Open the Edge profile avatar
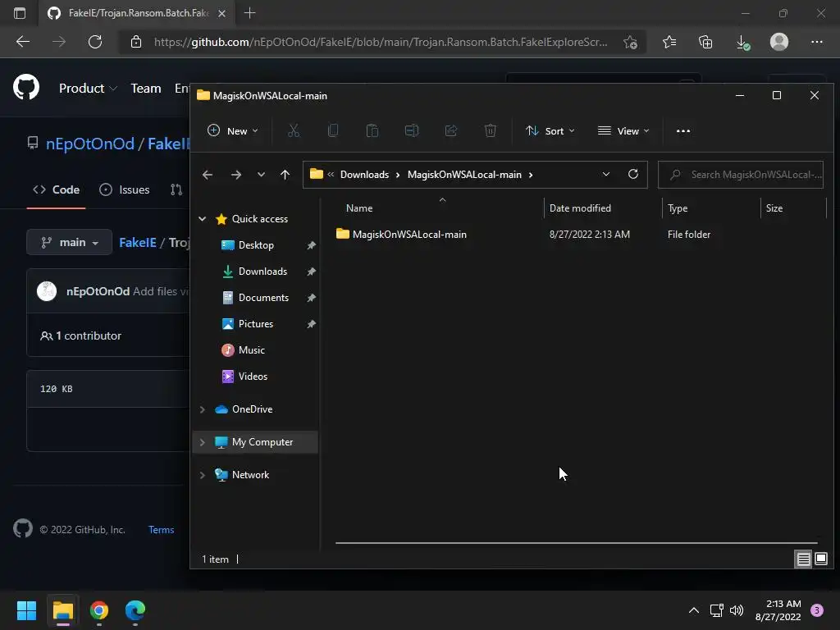 pos(779,42)
